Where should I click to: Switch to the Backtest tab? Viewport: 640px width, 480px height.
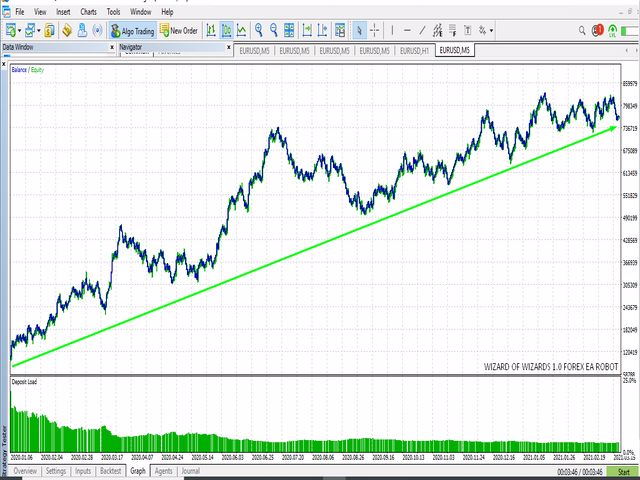click(110, 471)
